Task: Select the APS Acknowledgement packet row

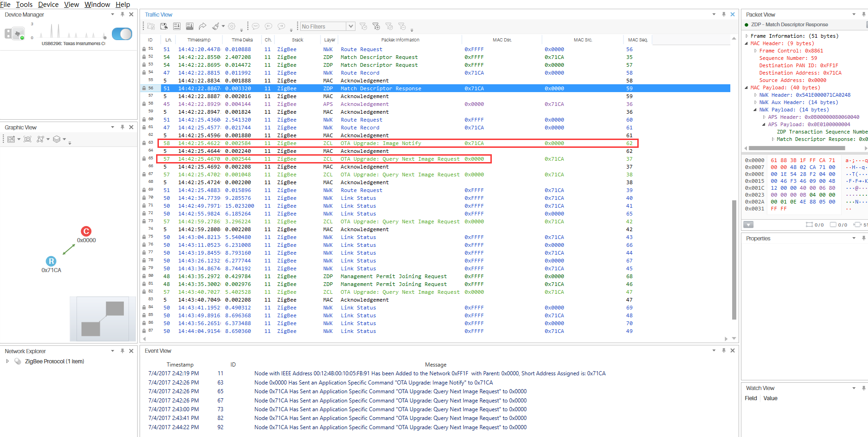Action: click(x=436, y=104)
